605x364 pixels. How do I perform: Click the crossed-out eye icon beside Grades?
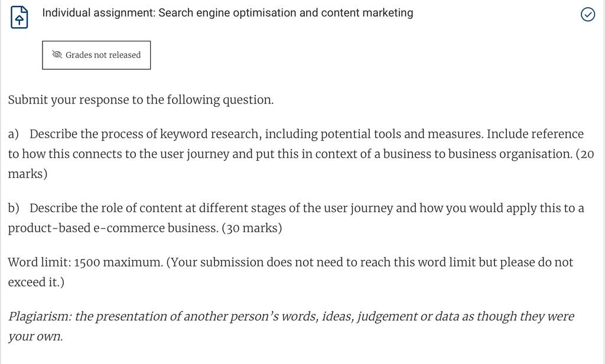(57, 55)
